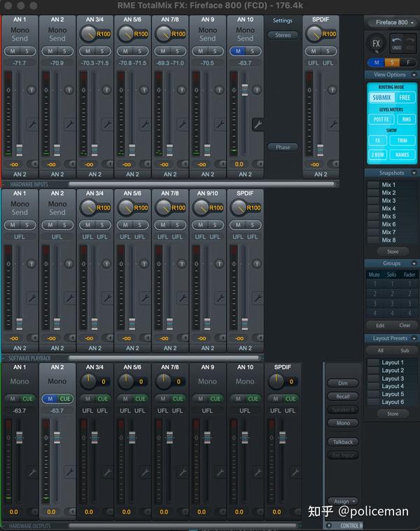Click the Undo arrow icon

pos(396,41)
